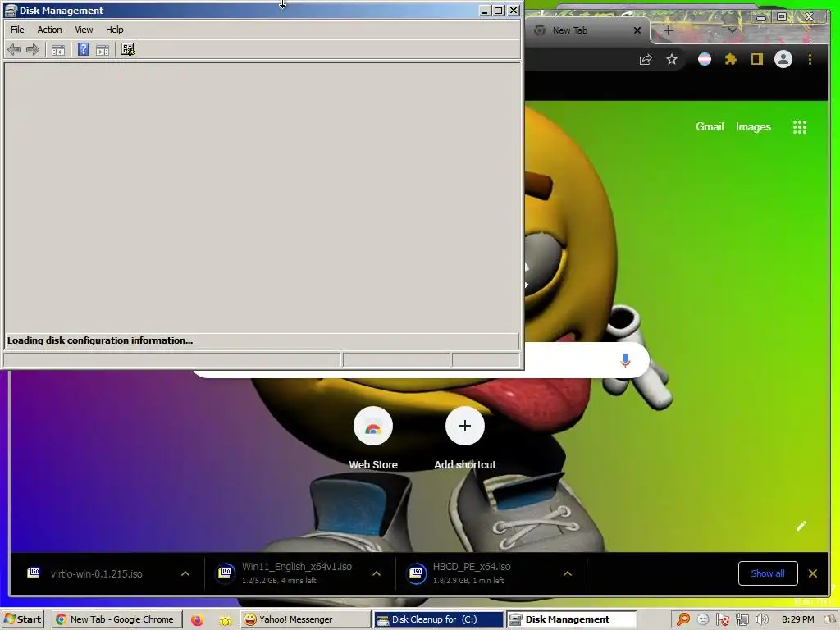Click the virtio-win-0.1.215.iso download item
Image resolution: width=840 pixels, height=630 pixels.
[x=97, y=573]
